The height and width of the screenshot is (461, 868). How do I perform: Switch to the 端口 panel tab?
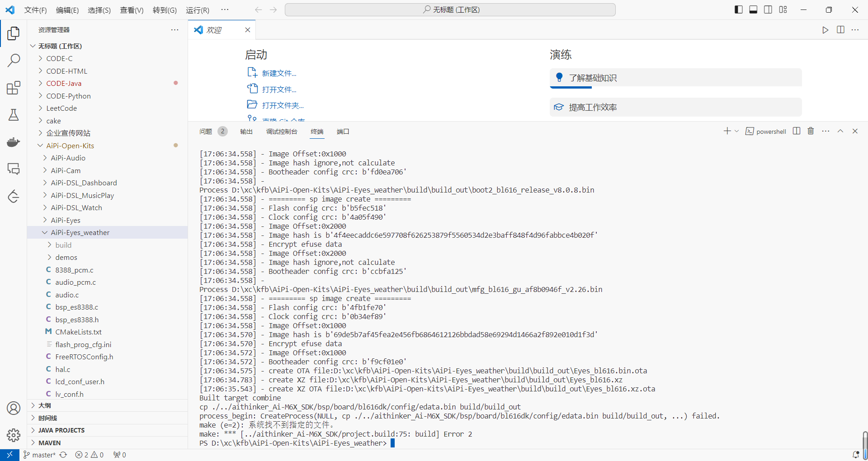click(343, 132)
